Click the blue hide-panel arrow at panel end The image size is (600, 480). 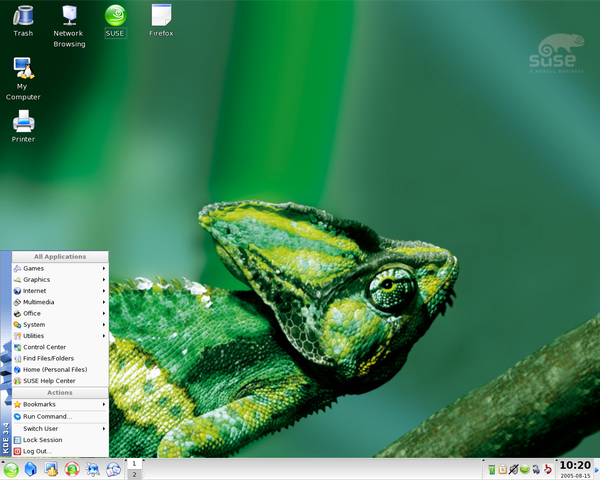pos(597,469)
